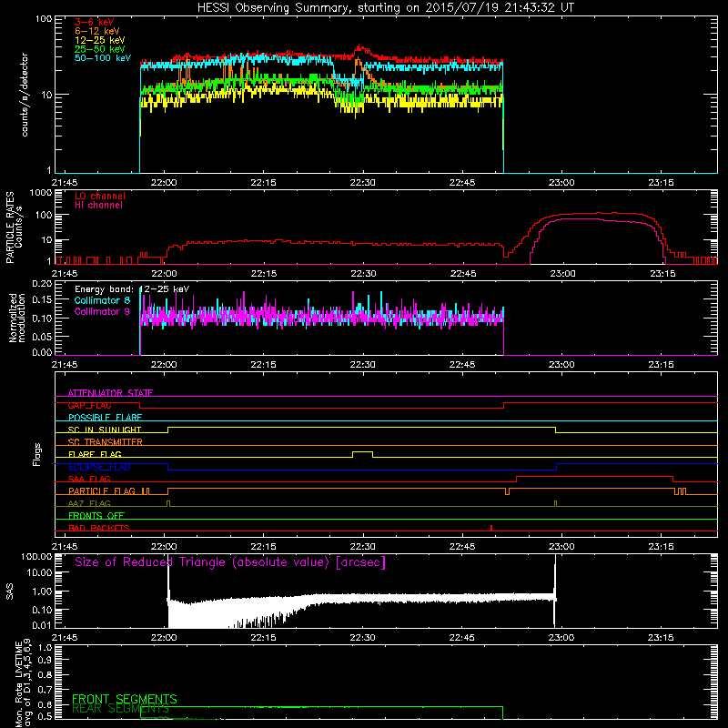Click the Flags axis label
728x728 pixels.
[x=37, y=454]
